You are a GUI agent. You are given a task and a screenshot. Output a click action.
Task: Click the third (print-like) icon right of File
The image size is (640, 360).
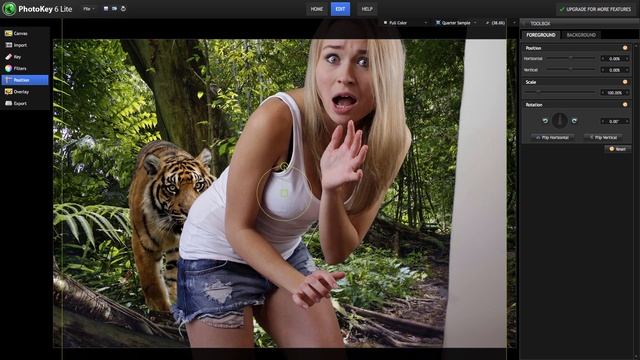point(123,9)
